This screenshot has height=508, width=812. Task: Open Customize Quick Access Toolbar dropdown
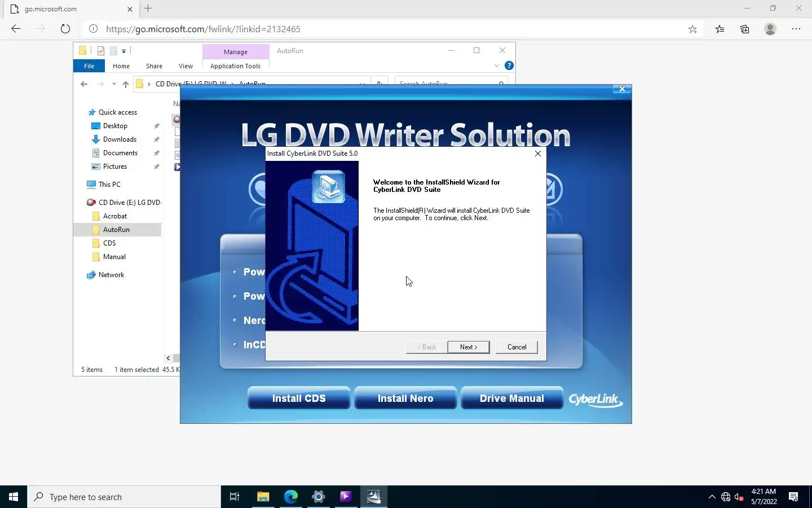point(124,51)
